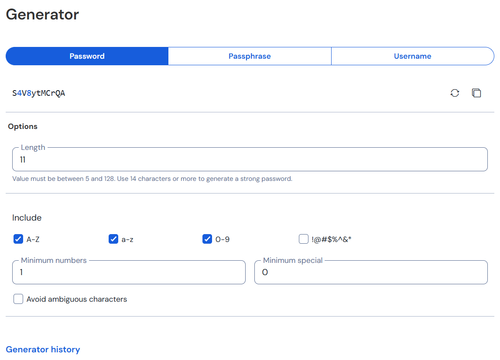500x360 pixels.
Task: Click the Length input field
Action: 250,159
